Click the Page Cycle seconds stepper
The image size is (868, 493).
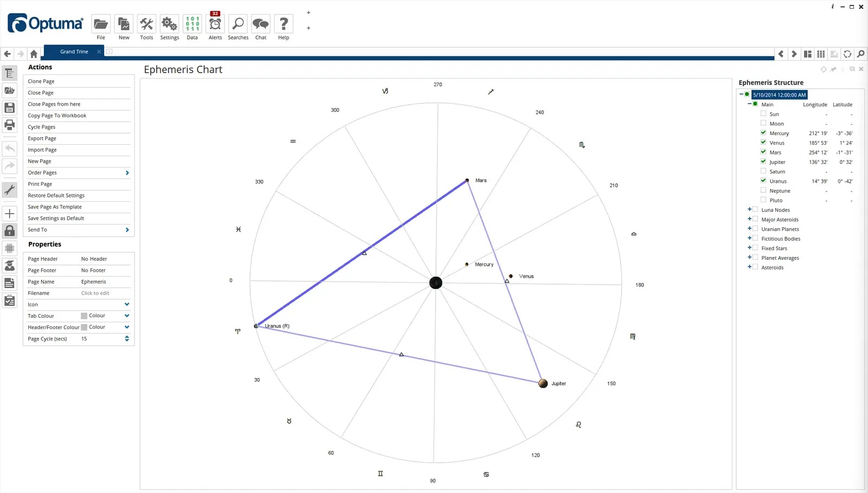127,338
